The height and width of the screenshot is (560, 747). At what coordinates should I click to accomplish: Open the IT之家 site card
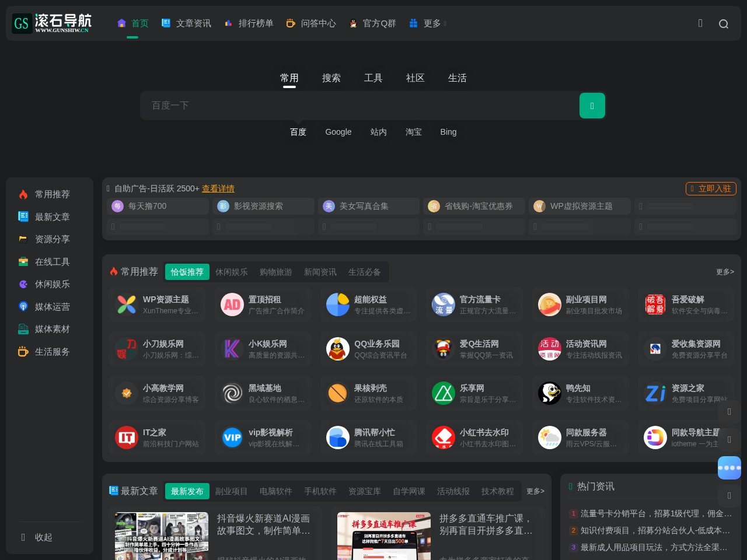coord(157,437)
